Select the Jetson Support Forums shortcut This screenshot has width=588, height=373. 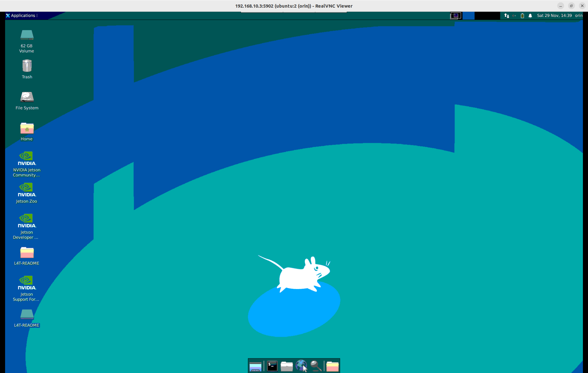(x=27, y=283)
